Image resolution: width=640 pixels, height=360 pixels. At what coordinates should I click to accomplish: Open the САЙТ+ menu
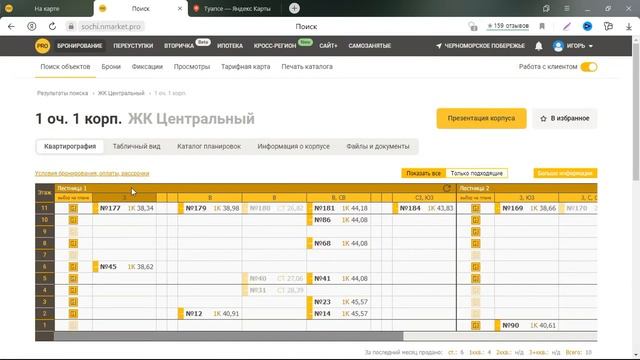(x=328, y=46)
